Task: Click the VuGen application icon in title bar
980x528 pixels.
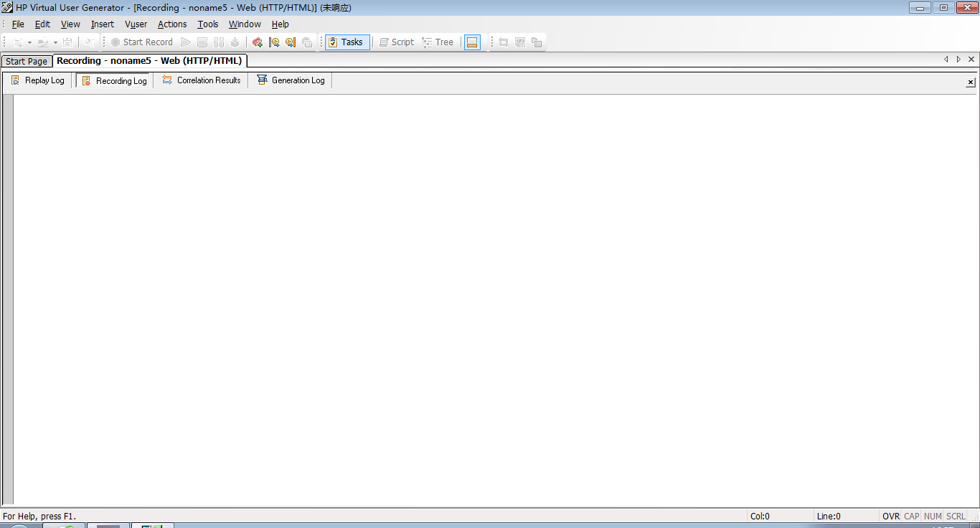Action: 7,8
